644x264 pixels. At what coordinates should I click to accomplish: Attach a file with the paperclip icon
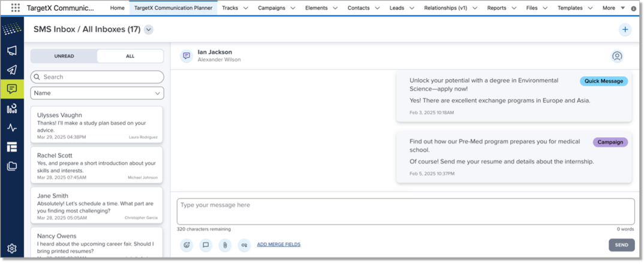coord(225,245)
